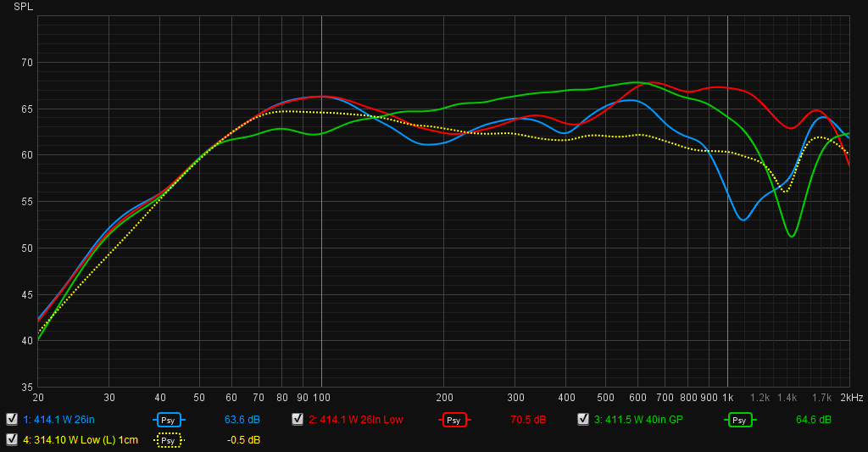Uncheck trace 1 checkbox for 414.1 W 26in
This screenshot has height=452, width=868.
12,419
